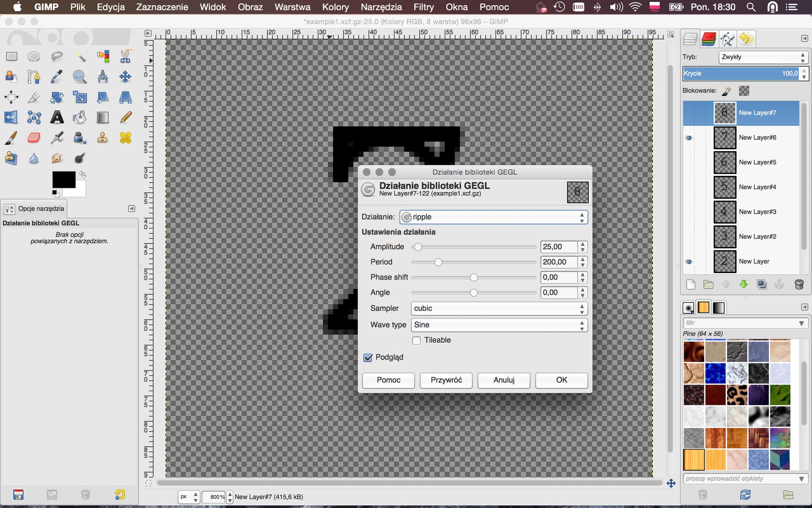Select the Rectangle Select tool

11,57
